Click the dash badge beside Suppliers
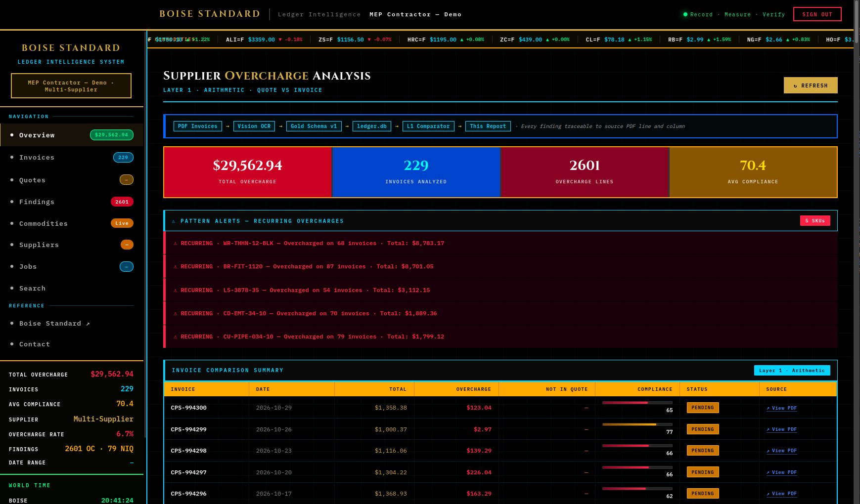 pyautogui.click(x=127, y=245)
